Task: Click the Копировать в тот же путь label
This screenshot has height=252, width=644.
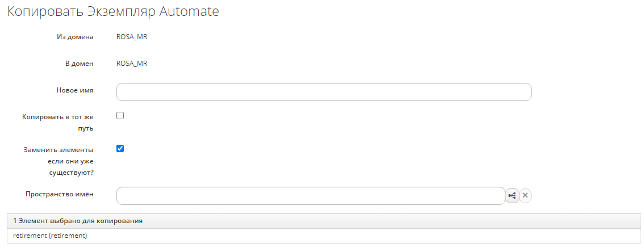Action: (x=58, y=122)
